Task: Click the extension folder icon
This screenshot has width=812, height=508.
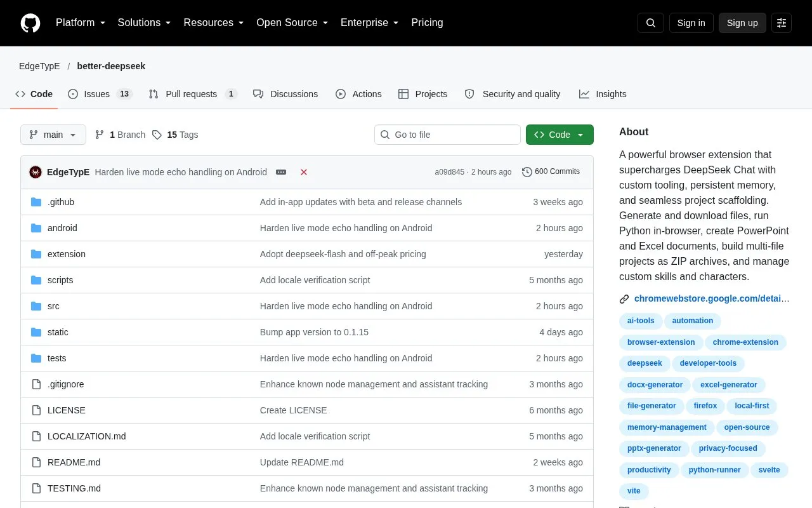Action: click(x=36, y=254)
